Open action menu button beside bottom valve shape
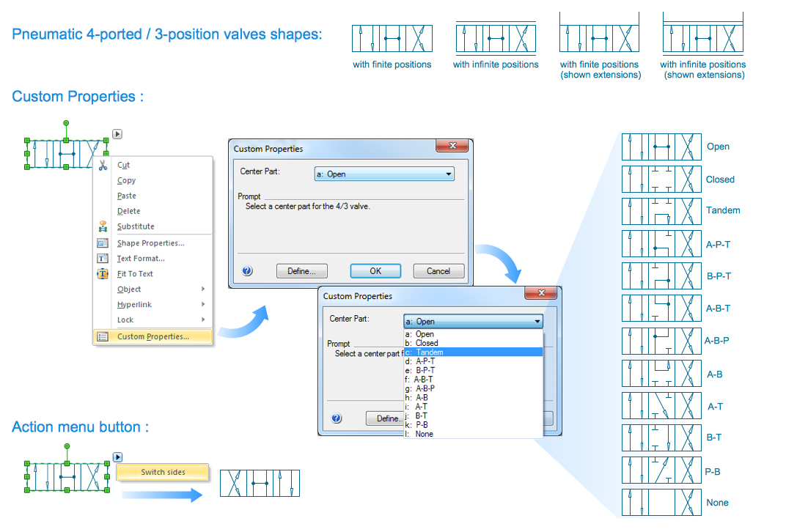 (117, 457)
